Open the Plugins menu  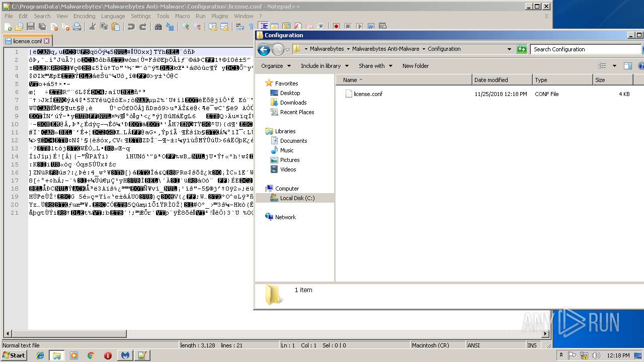point(219,16)
